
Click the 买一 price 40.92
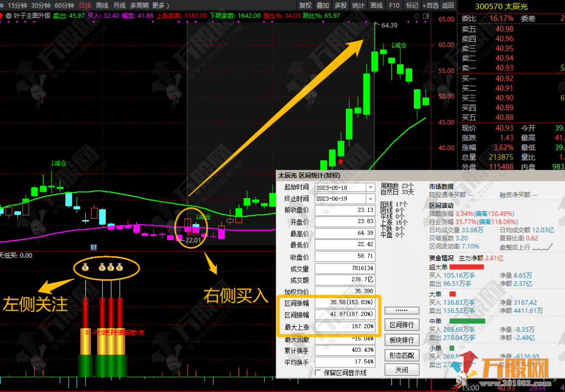(x=504, y=78)
